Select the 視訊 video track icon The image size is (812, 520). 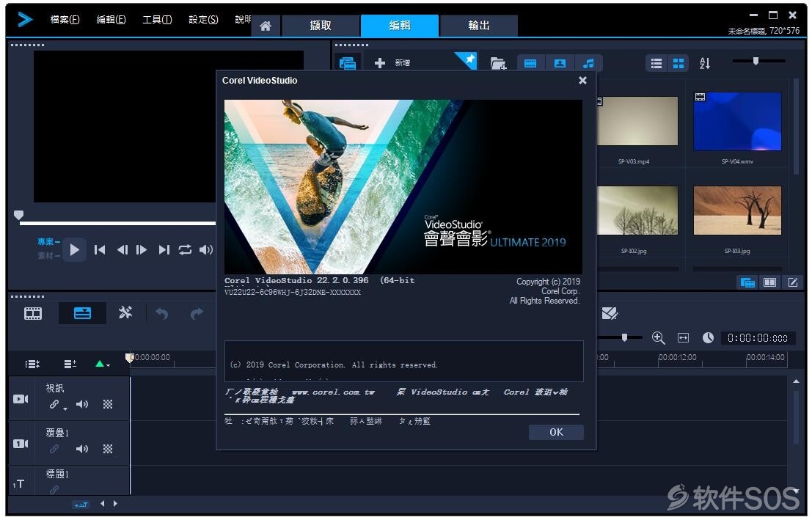[x=21, y=399]
